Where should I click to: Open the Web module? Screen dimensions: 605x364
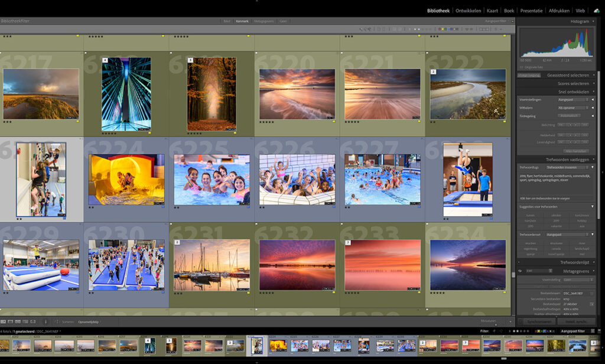(580, 11)
